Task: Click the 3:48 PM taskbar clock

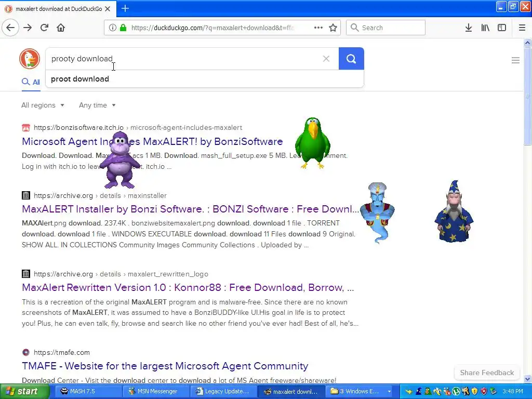Action: point(513,391)
